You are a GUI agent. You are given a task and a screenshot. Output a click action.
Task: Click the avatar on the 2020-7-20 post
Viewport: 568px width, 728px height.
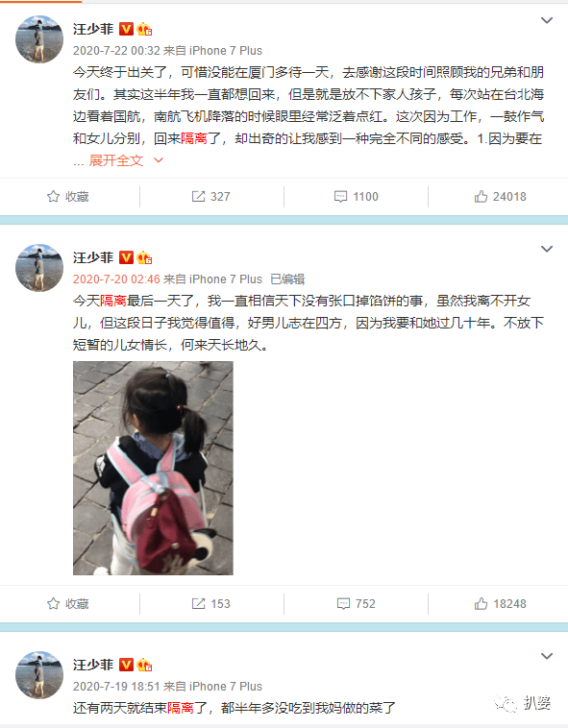coord(39,267)
